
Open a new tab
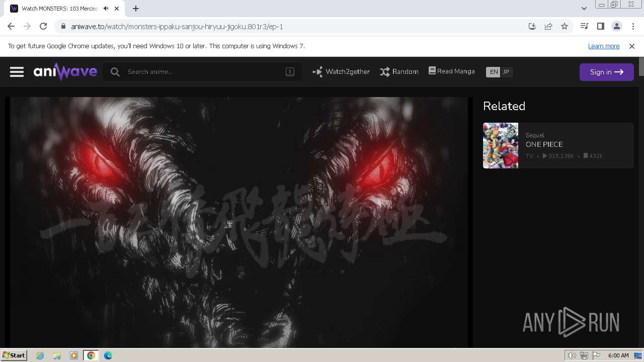[136, 9]
